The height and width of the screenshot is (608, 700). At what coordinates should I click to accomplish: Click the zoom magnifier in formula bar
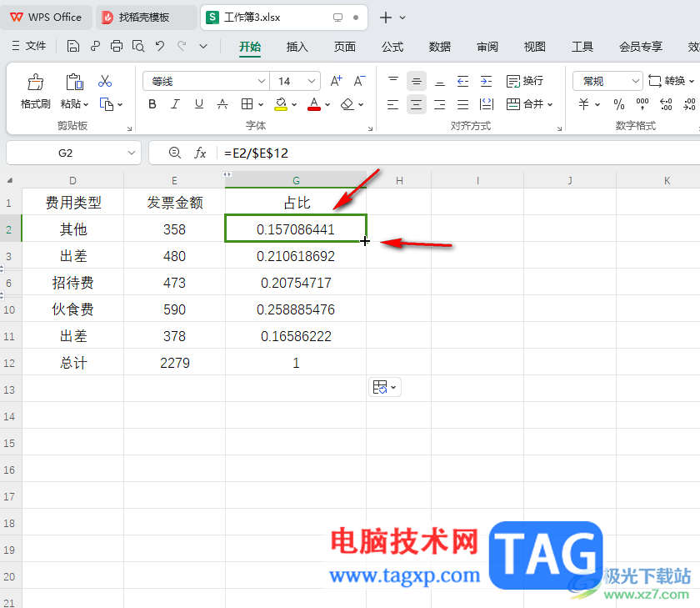(174, 153)
